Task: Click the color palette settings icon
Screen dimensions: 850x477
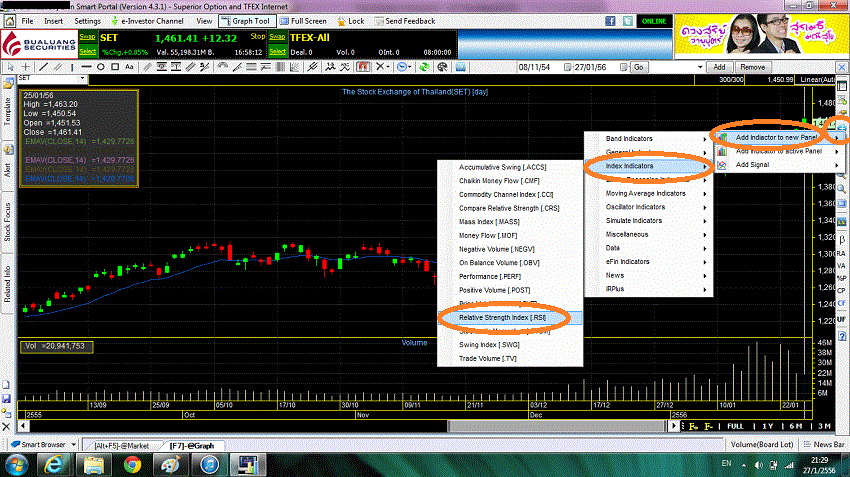Action: click(442, 67)
